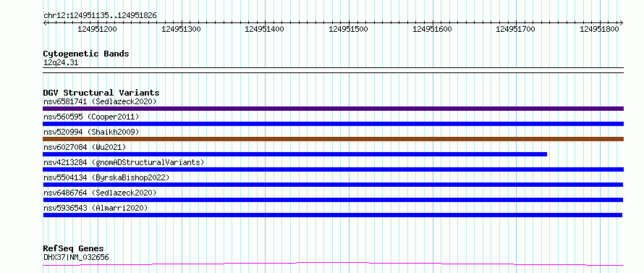Screen dimensions: 644x273
Task: Click the nsv6486764 (Sedlazeck2020) variant label
Action: click(100, 193)
